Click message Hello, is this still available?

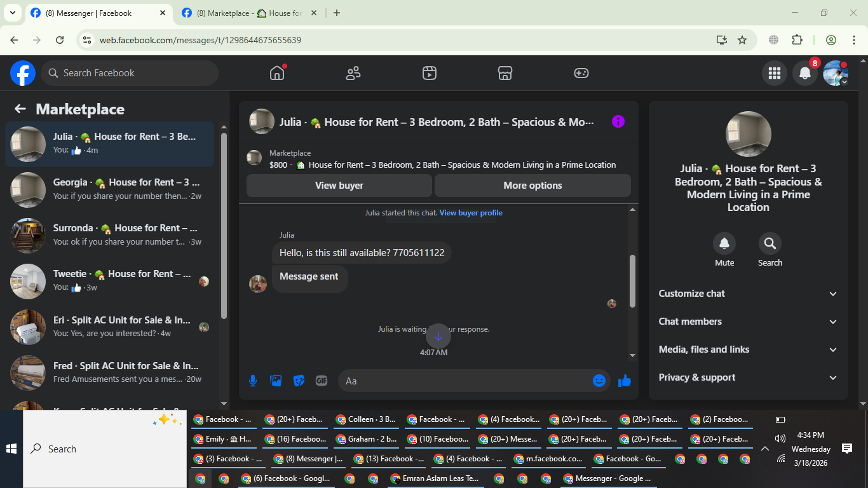(362, 253)
